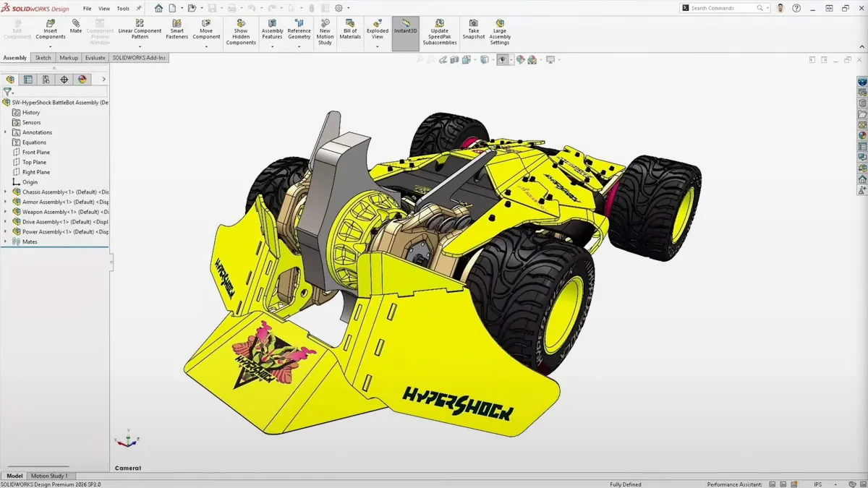Expand Chassis Assembly<1> node
868x488 pixels.
pos(6,192)
